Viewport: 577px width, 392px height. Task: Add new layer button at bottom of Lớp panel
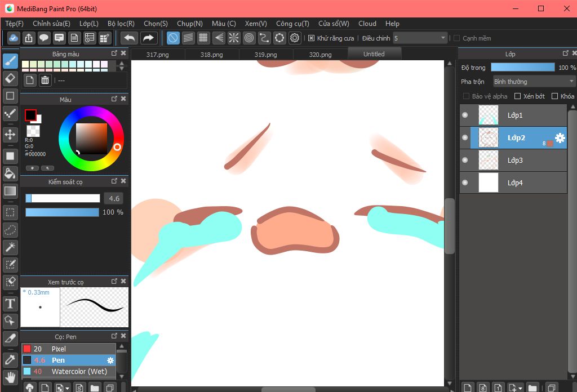tap(467, 387)
